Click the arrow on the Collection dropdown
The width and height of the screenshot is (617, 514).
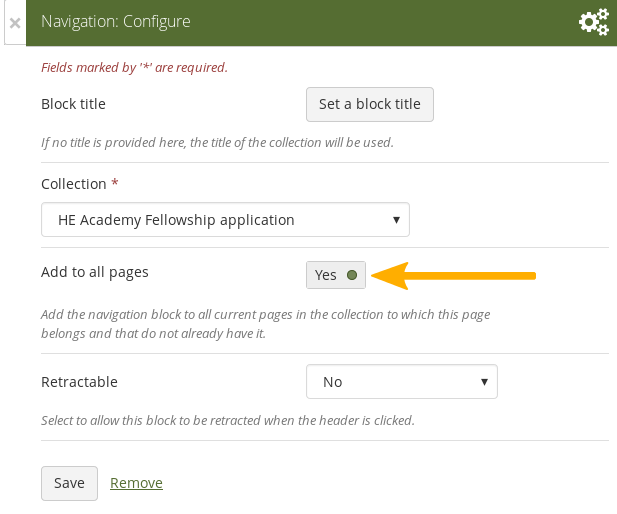(396, 219)
